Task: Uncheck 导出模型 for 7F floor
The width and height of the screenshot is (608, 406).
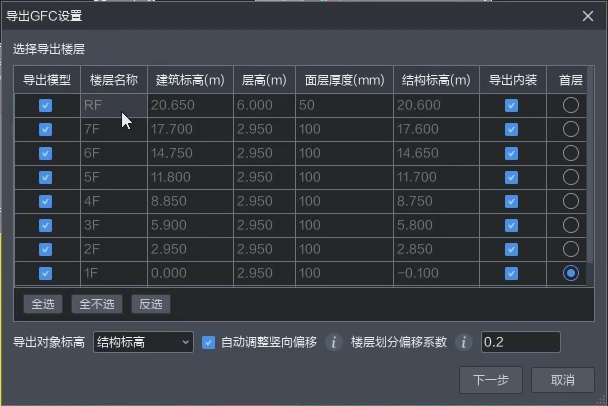Action: pyautogui.click(x=45, y=130)
